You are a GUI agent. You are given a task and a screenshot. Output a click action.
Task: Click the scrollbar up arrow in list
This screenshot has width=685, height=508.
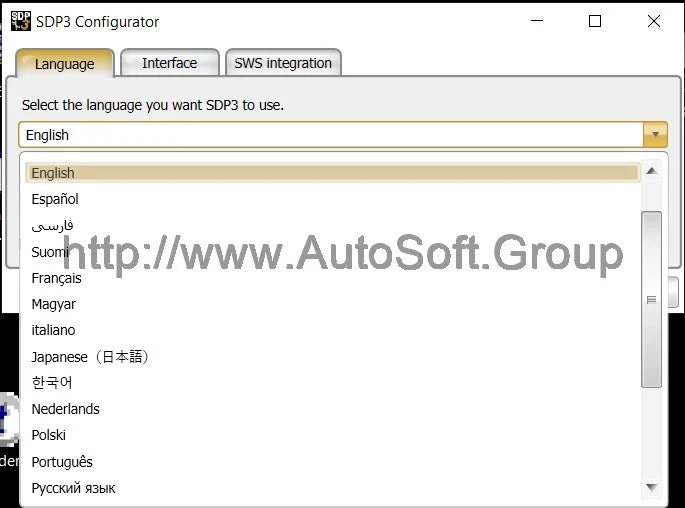click(652, 171)
